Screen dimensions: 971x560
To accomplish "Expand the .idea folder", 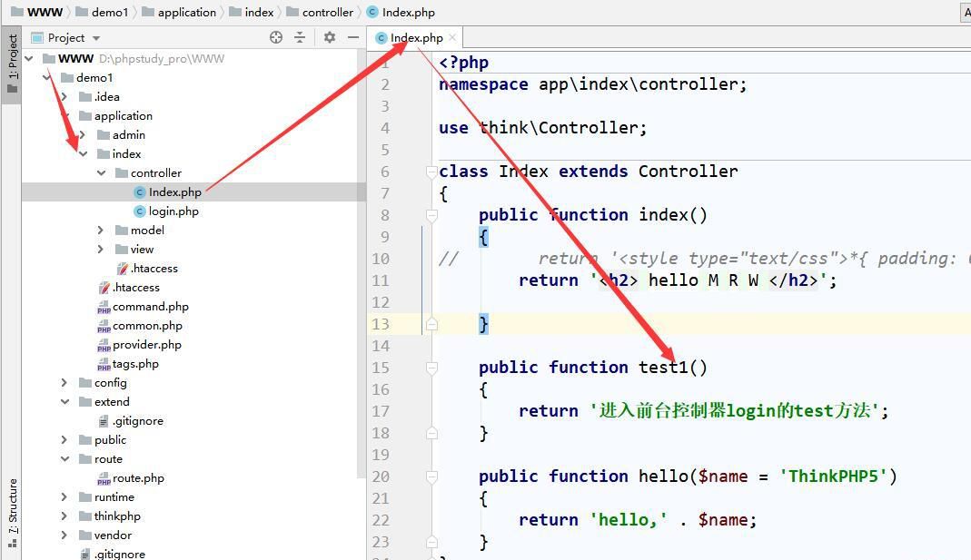I will tap(64, 97).
